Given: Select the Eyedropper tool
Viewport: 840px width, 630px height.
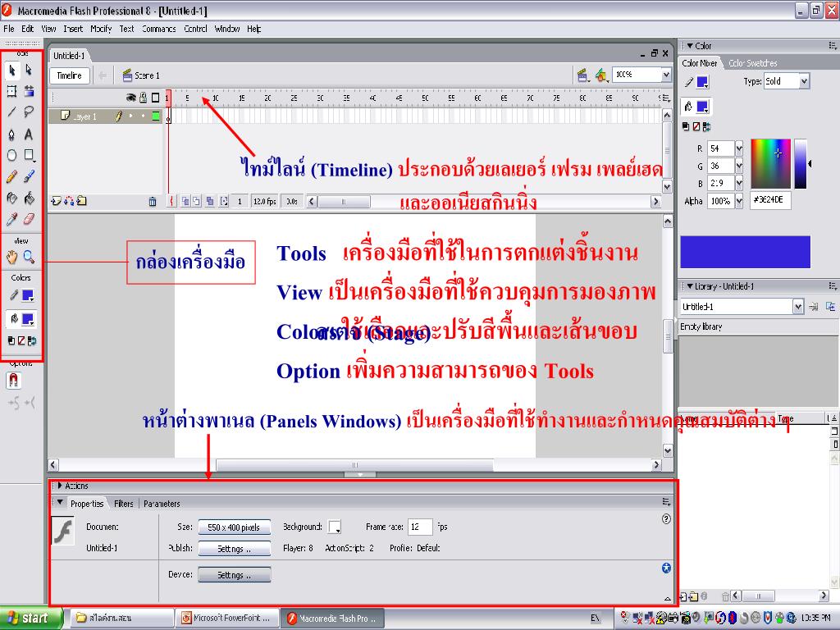Looking at the screenshot, I should point(11,219).
